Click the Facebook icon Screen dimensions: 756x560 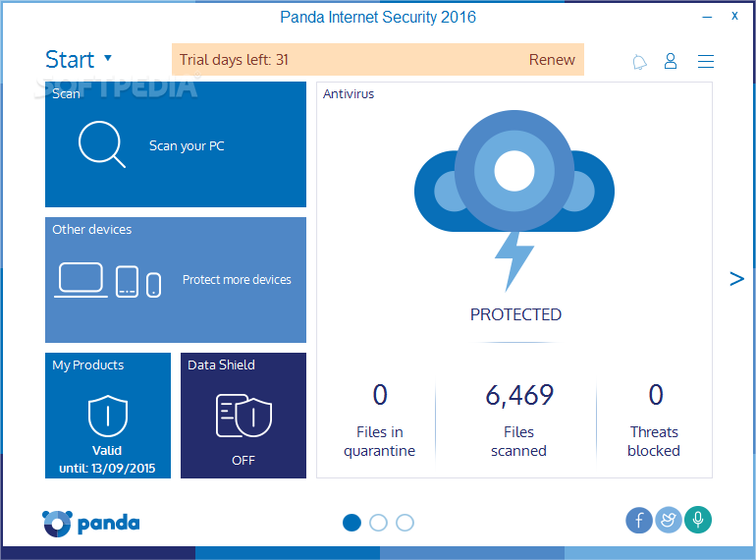pos(639,520)
